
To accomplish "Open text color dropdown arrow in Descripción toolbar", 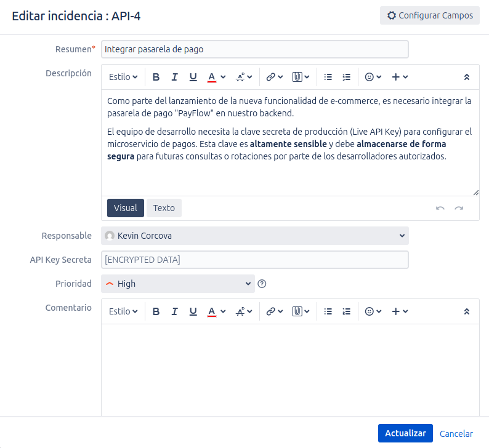I will point(223,77).
